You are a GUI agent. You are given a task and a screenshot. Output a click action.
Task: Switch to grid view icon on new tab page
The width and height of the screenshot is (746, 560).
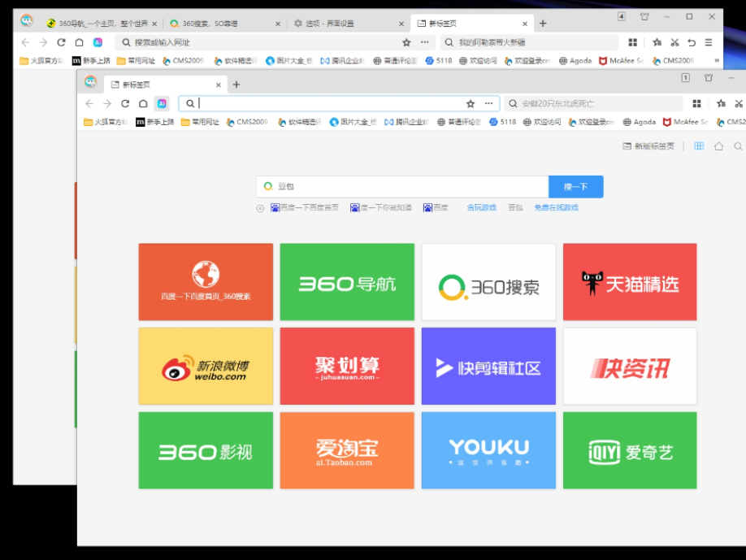pos(698,146)
